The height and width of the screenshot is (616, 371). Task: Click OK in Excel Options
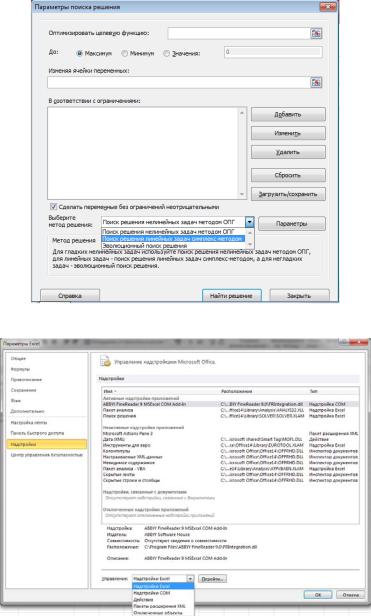point(318,595)
